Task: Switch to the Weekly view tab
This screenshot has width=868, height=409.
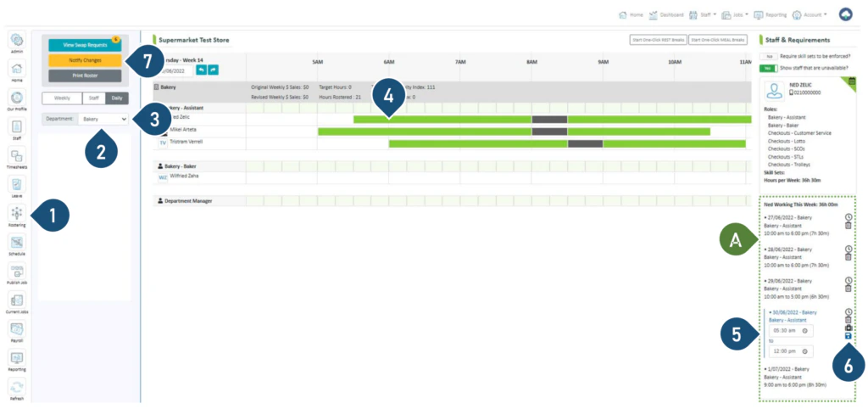Action: [x=62, y=98]
